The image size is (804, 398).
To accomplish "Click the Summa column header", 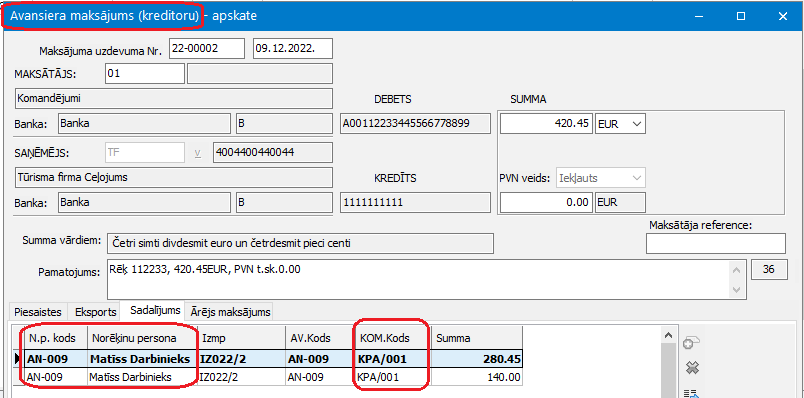I will click(x=477, y=338).
